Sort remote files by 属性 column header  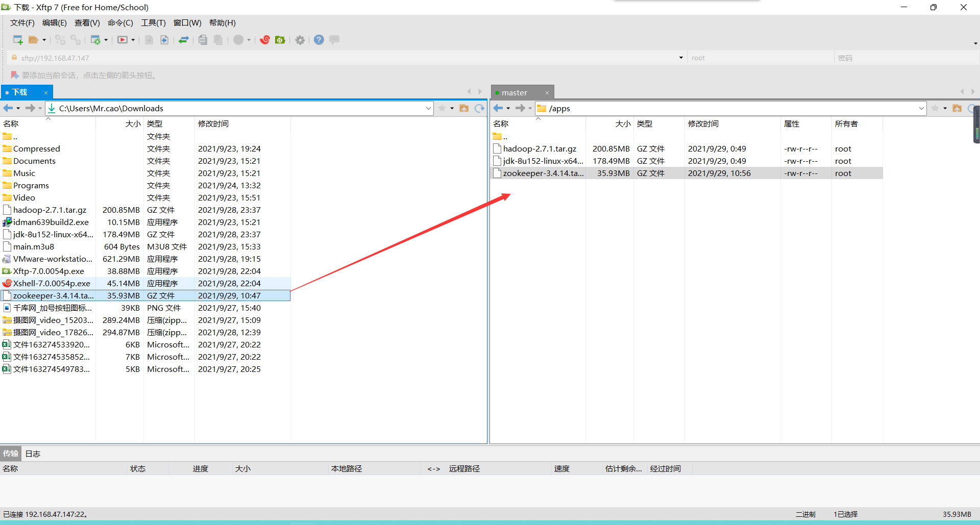[806, 124]
